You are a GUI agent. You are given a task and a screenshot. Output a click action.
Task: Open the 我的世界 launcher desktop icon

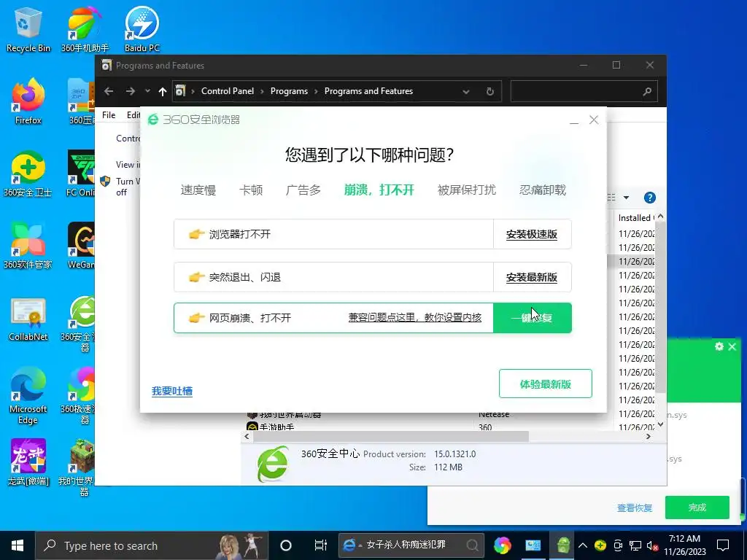(x=81, y=467)
